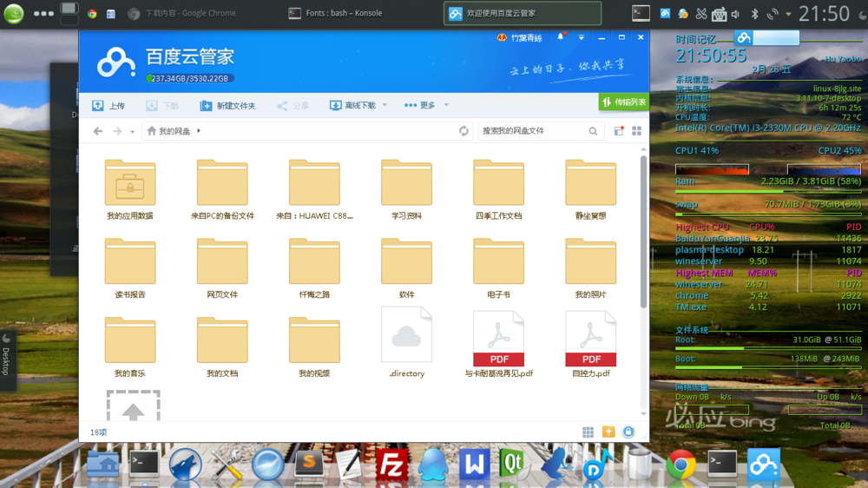This screenshot has height=488, width=868.
Task: Open the 传输列表 transfer list
Action: coord(623,102)
